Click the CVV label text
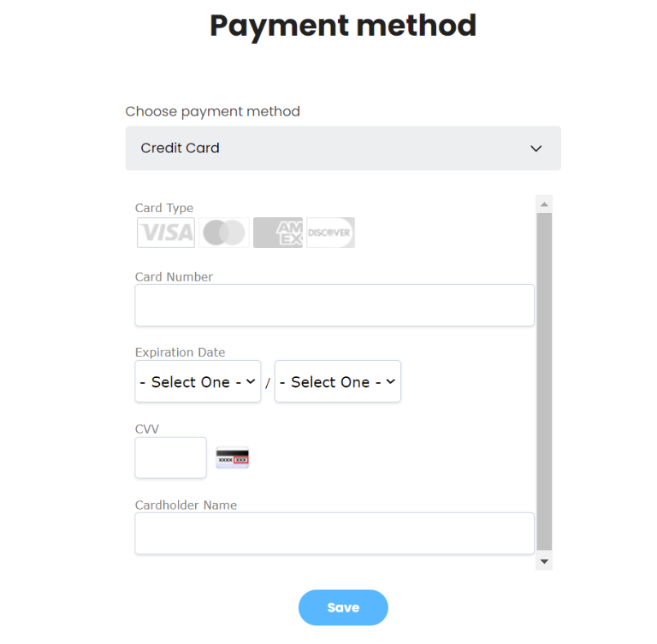 (x=147, y=429)
